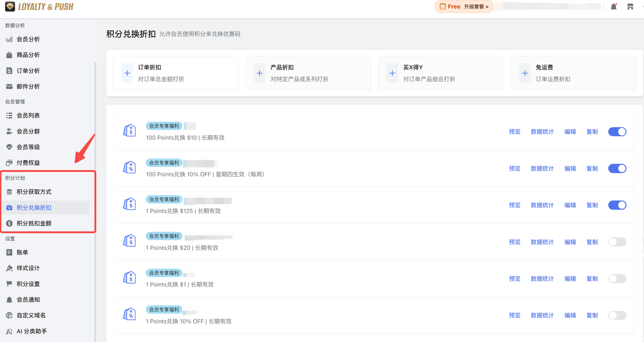
Task: Open the 会员通知 settings page
Action: point(33,299)
